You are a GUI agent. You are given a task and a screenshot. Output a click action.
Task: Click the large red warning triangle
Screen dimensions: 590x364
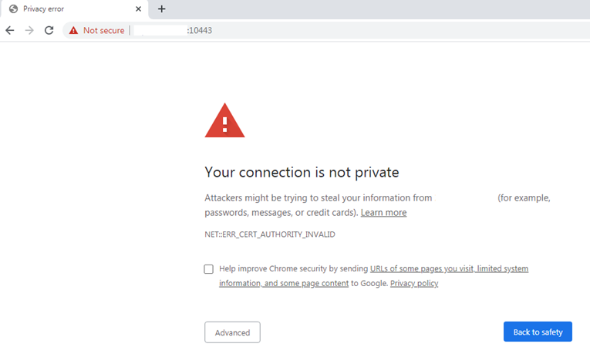[224, 122]
